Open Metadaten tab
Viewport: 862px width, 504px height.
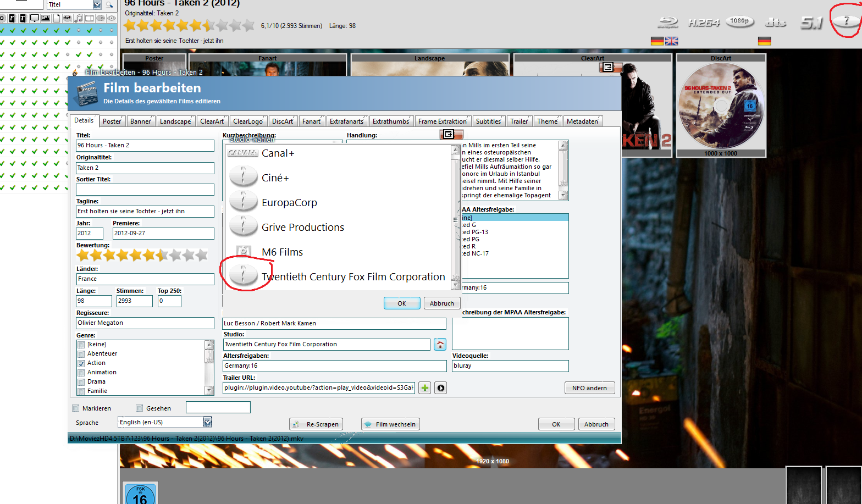[x=582, y=121]
